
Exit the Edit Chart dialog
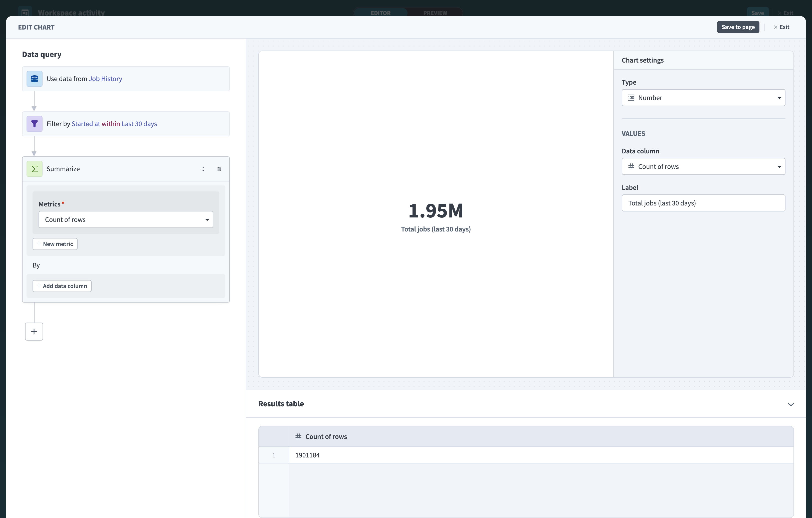tap(781, 27)
